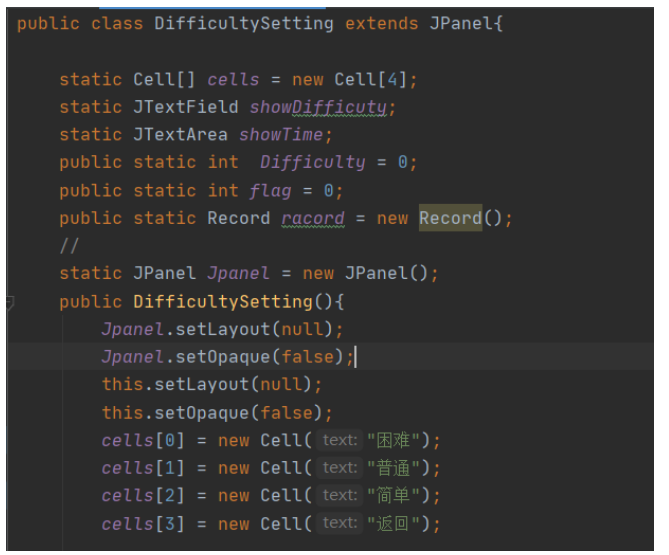Click the "困难" string literal
Viewport: 669px width, 555px height.
393,440
